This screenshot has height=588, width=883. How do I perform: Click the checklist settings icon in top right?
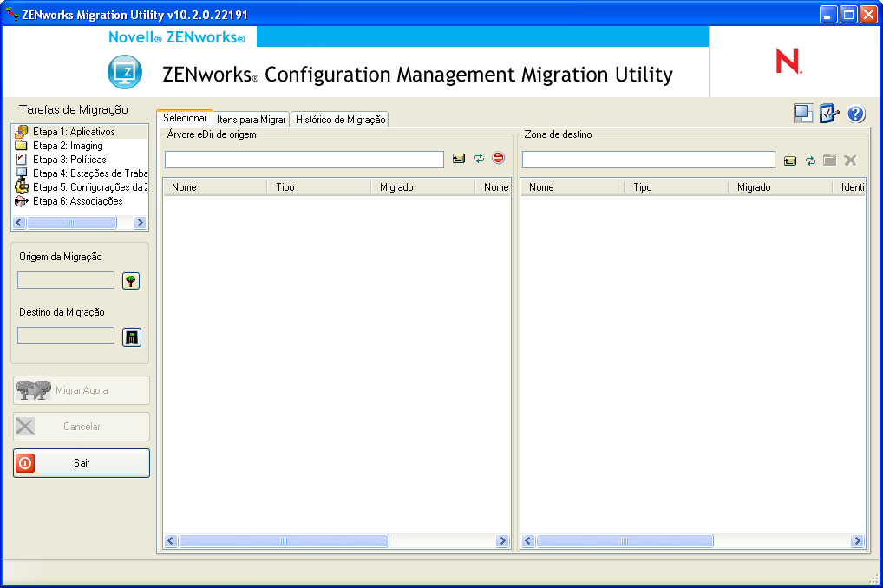[x=829, y=114]
